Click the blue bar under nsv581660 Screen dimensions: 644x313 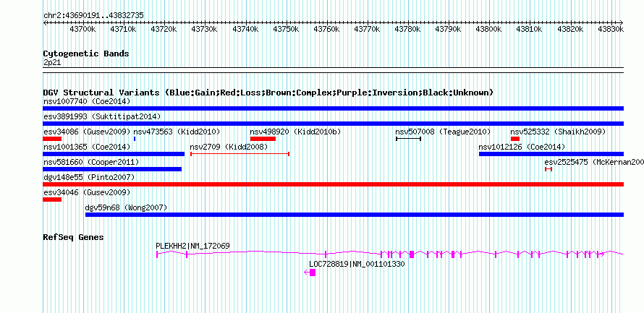112,169
